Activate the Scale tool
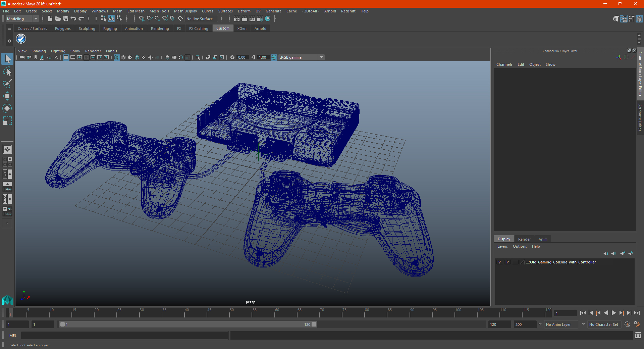 pos(7,120)
